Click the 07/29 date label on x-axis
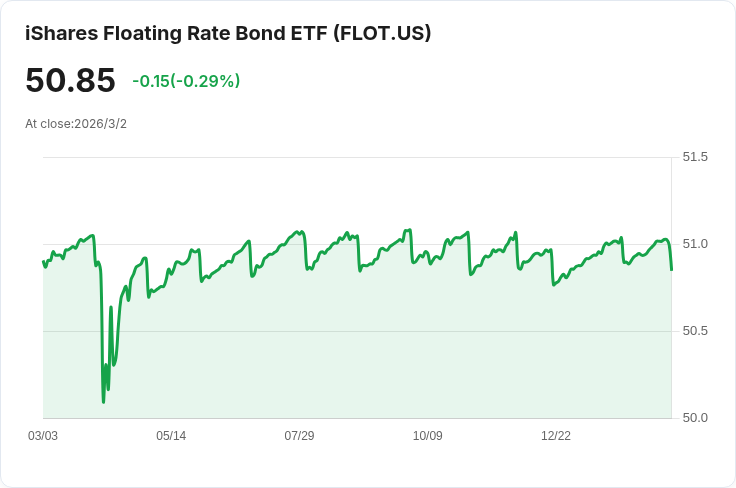The height and width of the screenshot is (488, 736). [299, 436]
